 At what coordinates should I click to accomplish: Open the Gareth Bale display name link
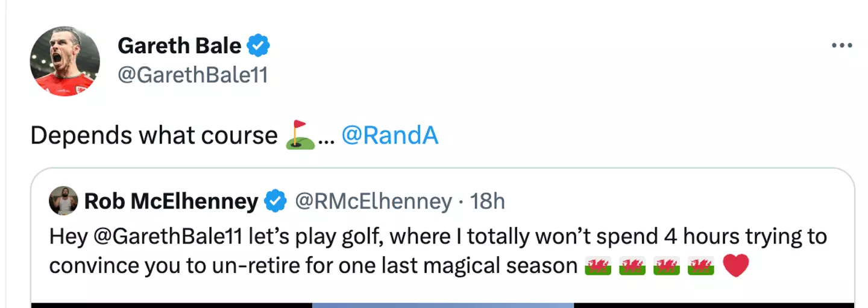[179, 45]
